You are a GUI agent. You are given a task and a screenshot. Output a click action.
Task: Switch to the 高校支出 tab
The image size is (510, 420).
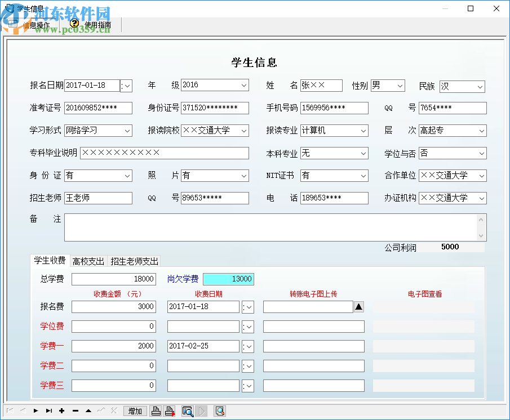(x=88, y=261)
